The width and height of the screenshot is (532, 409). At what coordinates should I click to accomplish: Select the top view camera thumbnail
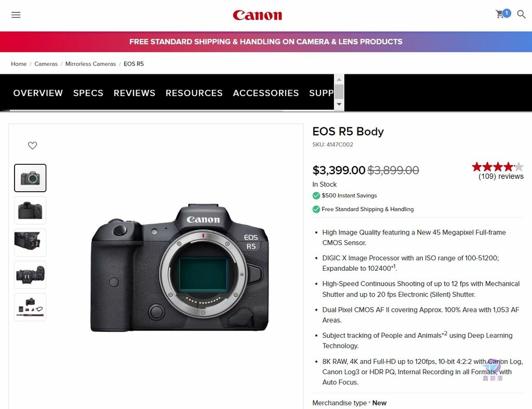click(x=30, y=274)
